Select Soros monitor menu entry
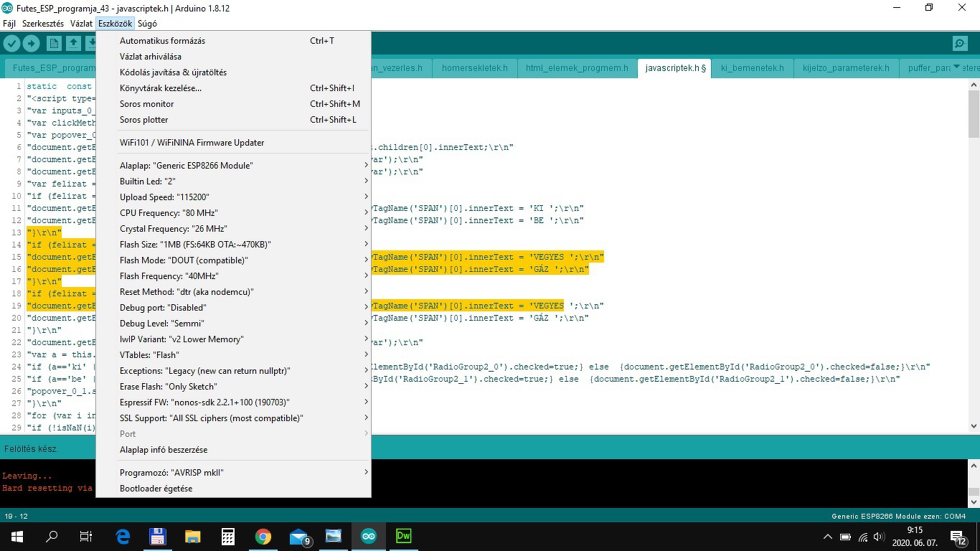This screenshot has width=980, height=551. click(x=234, y=104)
